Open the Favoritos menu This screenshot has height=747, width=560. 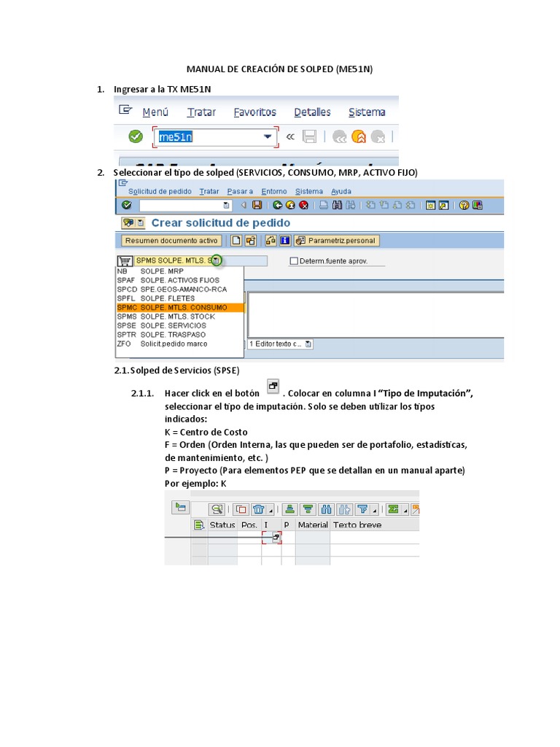click(x=254, y=112)
